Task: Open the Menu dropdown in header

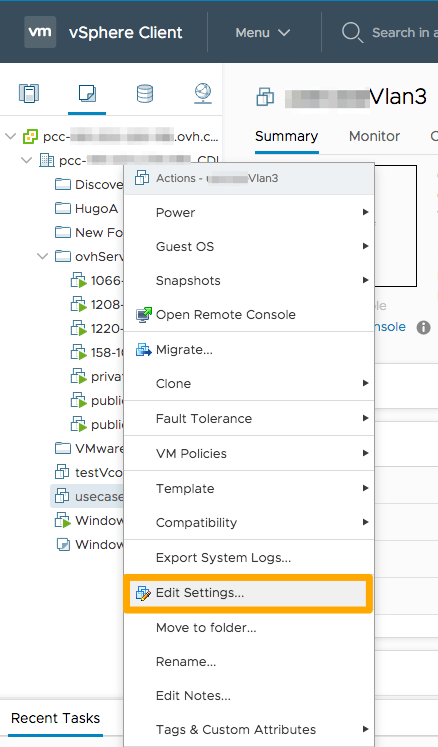Action: [263, 32]
